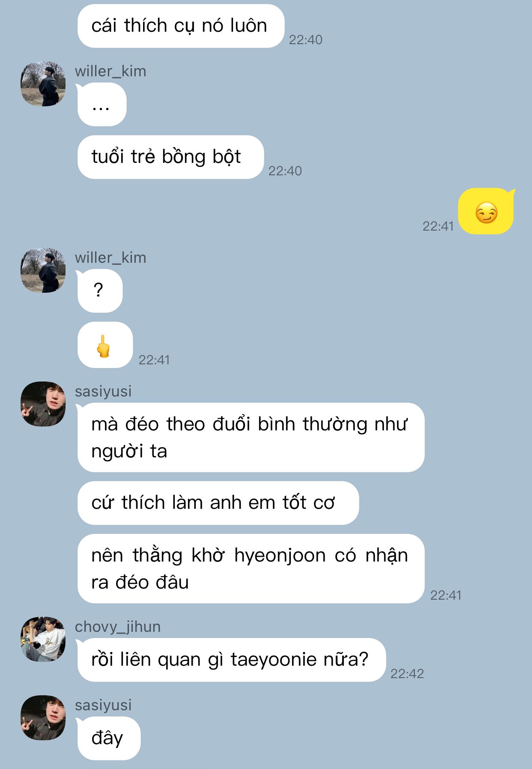Open willer_kim's avatar above the '...' message
This screenshot has height=769, width=532.
point(43,84)
